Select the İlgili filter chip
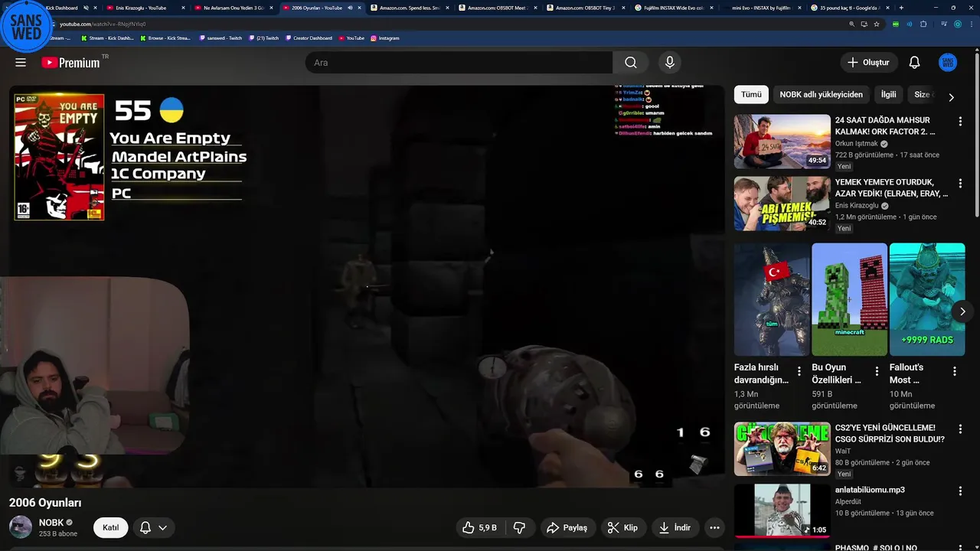The width and height of the screenshot is (980, 551). 888,94
